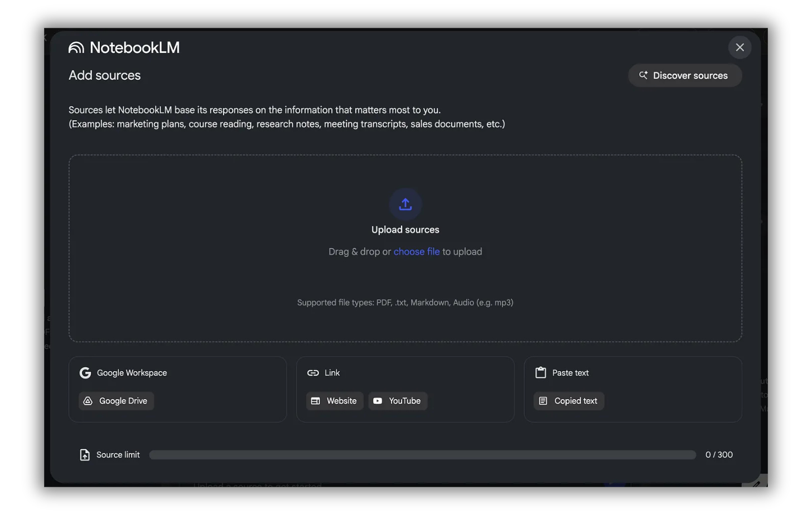
Task: Click the Paste text label
Action: [x=571, y=373]
